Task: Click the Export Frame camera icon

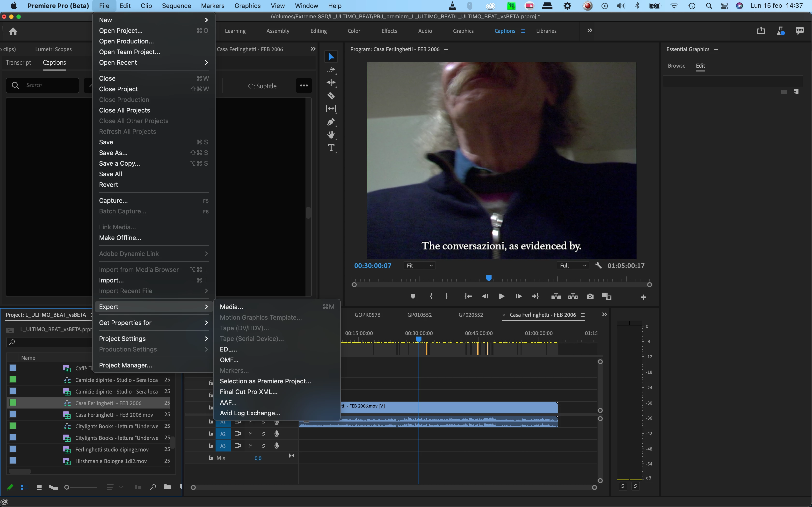Action: (x=590, y=296)
